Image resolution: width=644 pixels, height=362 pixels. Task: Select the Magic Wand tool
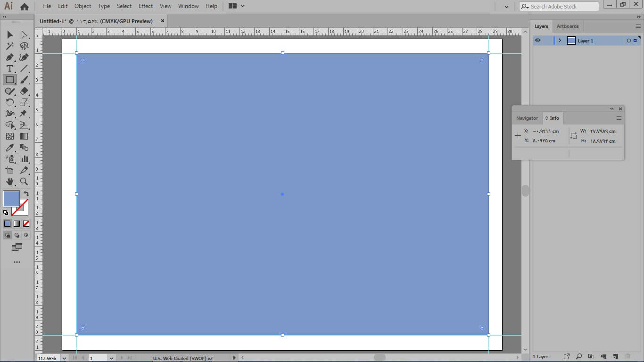(9, 46)
